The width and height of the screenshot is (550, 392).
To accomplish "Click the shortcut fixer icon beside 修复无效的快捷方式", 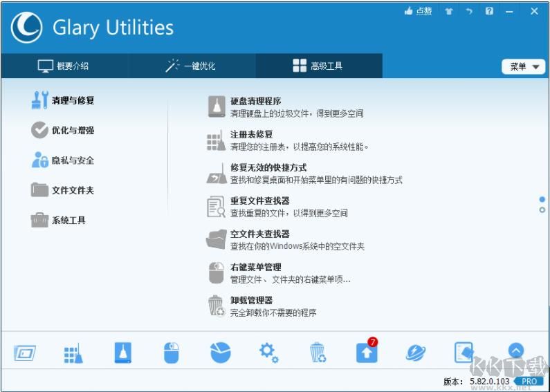I will pyautogui.click(x=217, y=174).
